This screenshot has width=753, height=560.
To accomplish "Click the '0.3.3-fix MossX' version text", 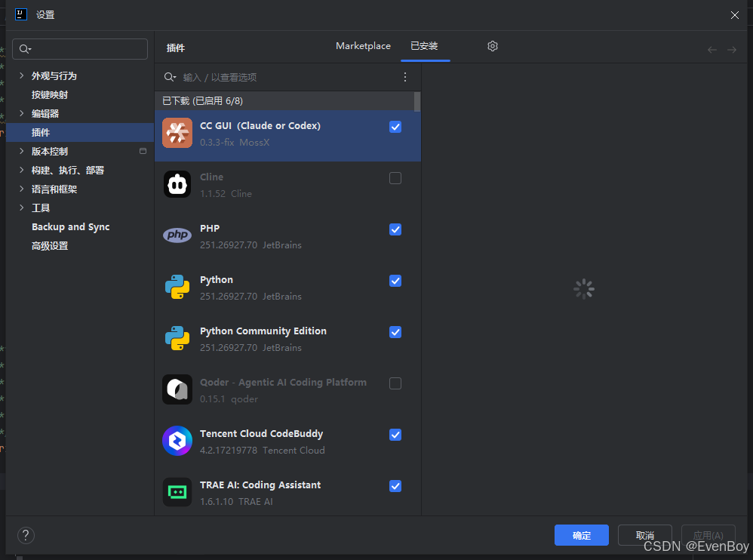I will click(x=235, y=143).
